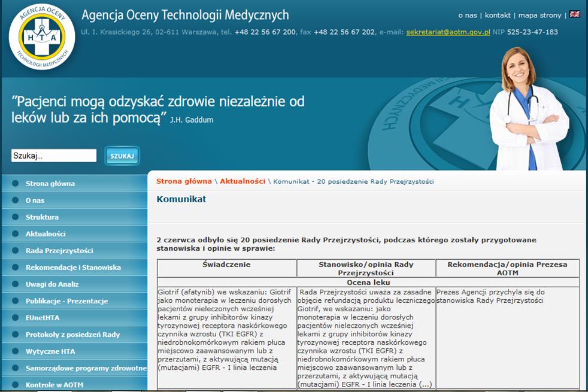
Task: Click the AOTM HTA logo
Action: click(42, 37)
